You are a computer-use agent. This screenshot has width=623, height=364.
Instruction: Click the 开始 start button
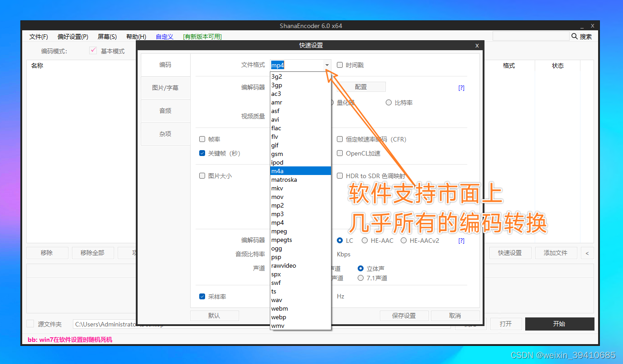pos(559,324)
